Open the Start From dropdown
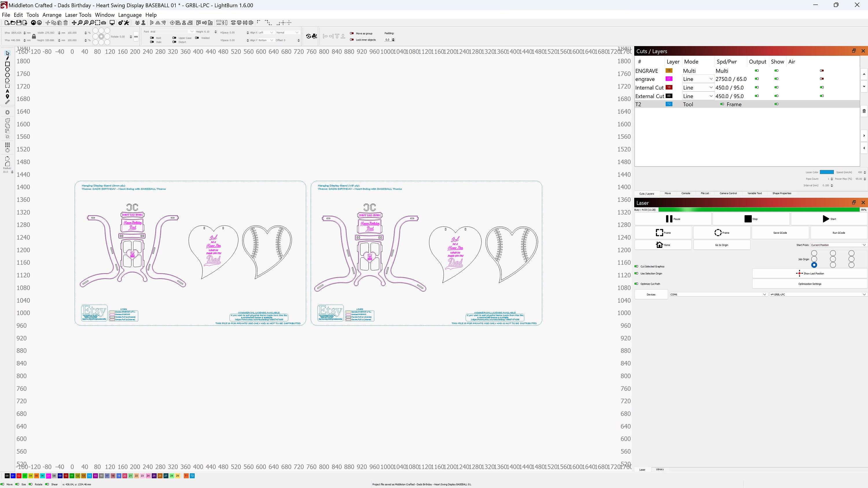The height and width of the screenshot is (488, 868). pos(838,245)
